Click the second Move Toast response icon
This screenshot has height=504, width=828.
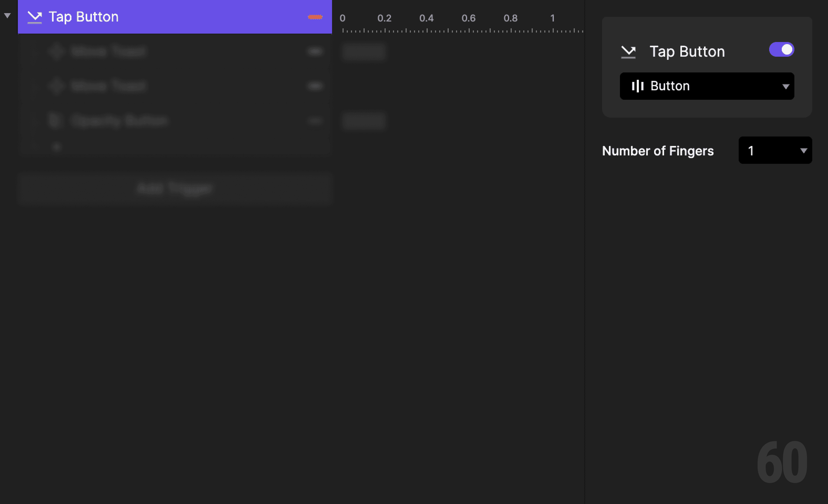pyautogui.click(x=56, y=86)
